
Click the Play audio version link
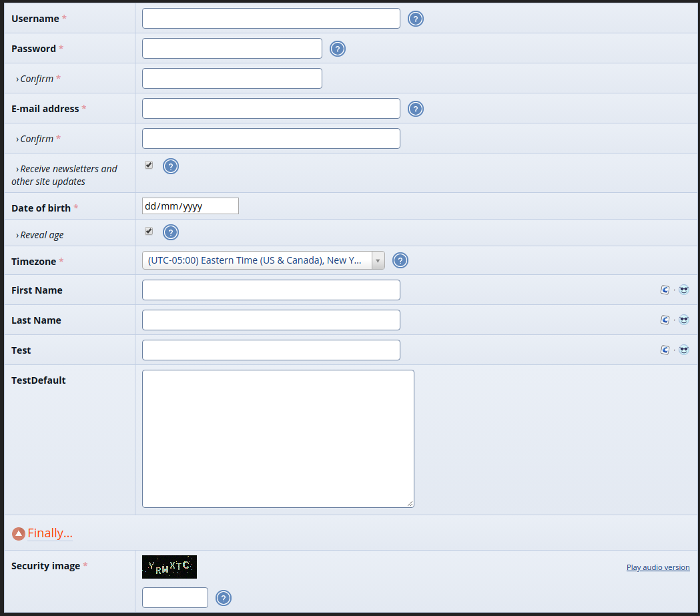pyautogui.click(x=658, y=567)
